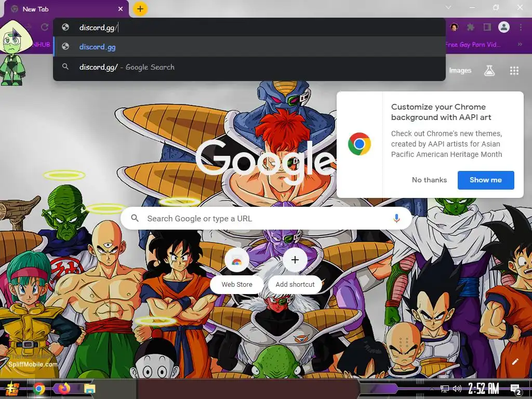Toggle the side panel icon
532x399 pixels.
coord(487,27)
